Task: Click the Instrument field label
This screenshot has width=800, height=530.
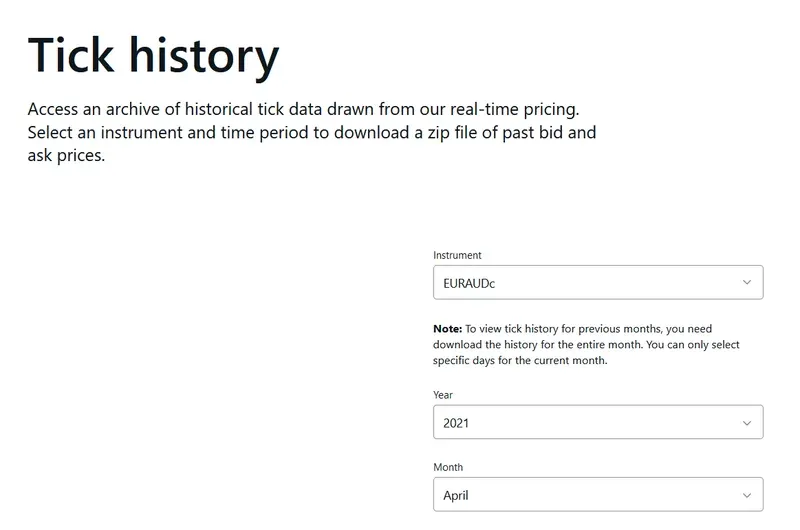Action: point(457,255)
